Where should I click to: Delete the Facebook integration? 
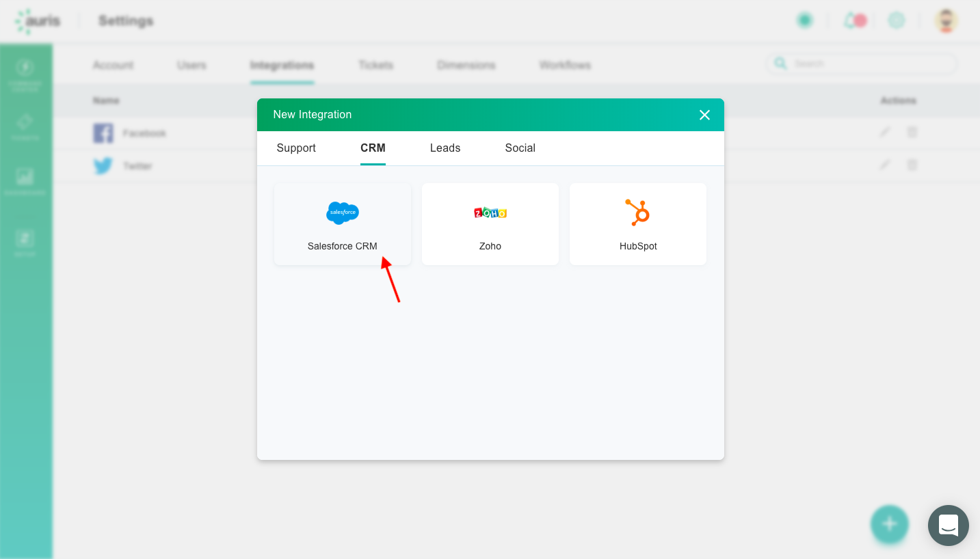tap(912, 132)
